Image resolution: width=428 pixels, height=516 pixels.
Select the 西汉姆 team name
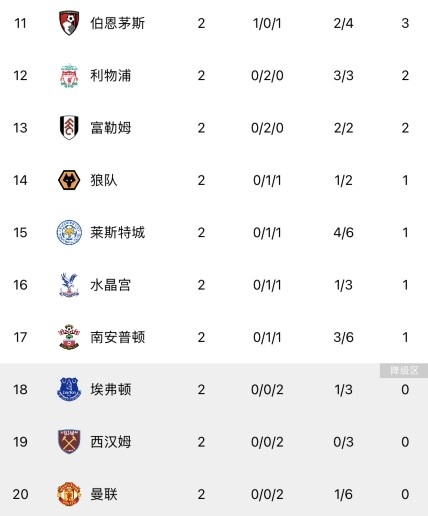[x=111, y=442]
